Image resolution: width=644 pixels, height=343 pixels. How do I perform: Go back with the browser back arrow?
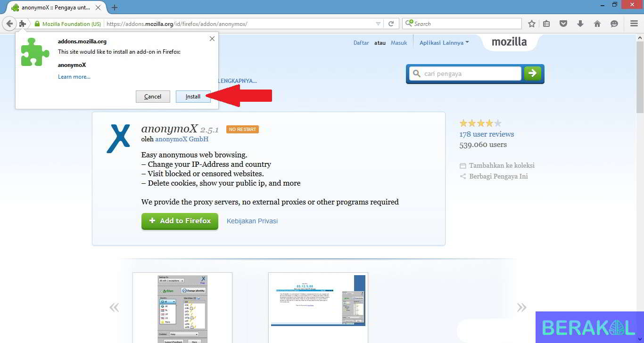pos(9,24)
